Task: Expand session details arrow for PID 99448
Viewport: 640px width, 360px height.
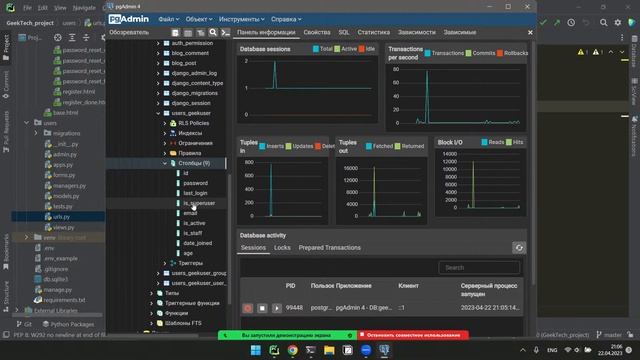Action: [x=277, y=308]
